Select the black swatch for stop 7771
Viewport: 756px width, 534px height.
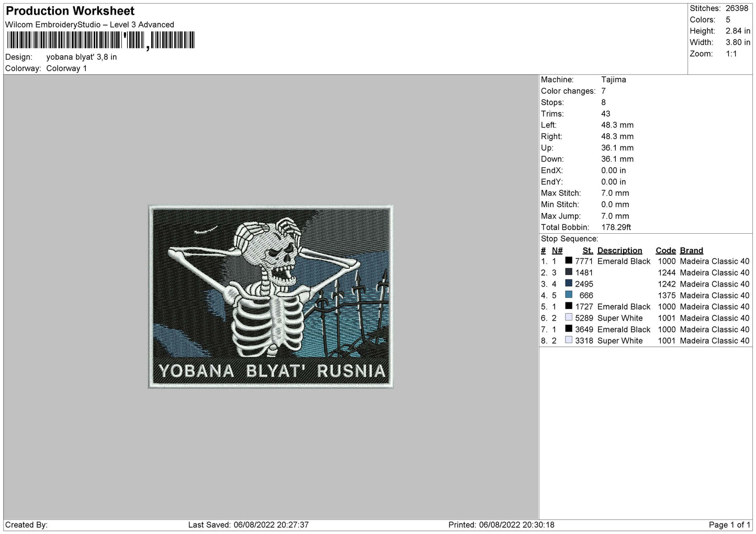569,260
